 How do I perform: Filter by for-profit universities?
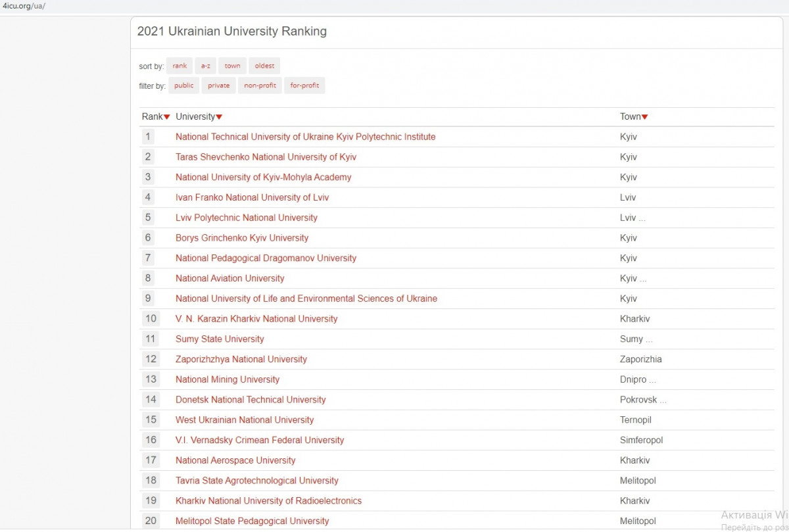coord(304,85)
